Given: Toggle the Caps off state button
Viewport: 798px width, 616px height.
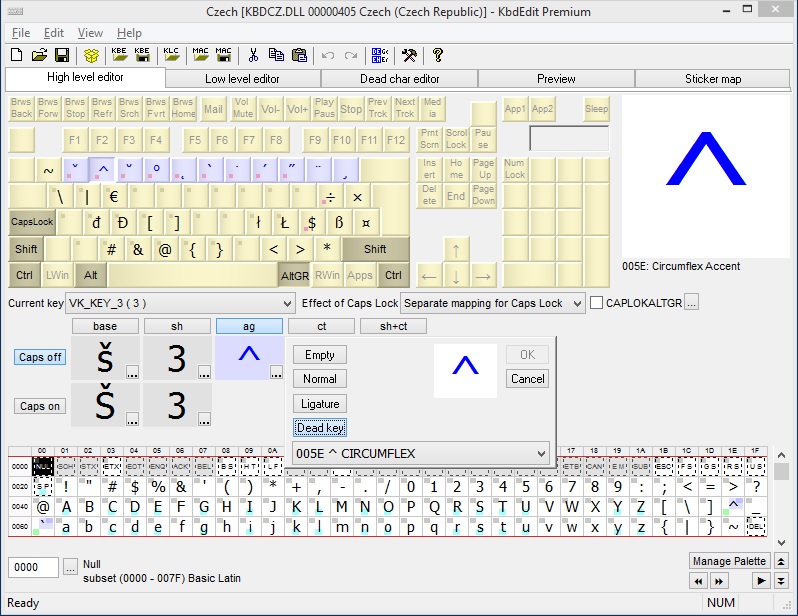Looking at the screenshot, I should tap(40, 357).
